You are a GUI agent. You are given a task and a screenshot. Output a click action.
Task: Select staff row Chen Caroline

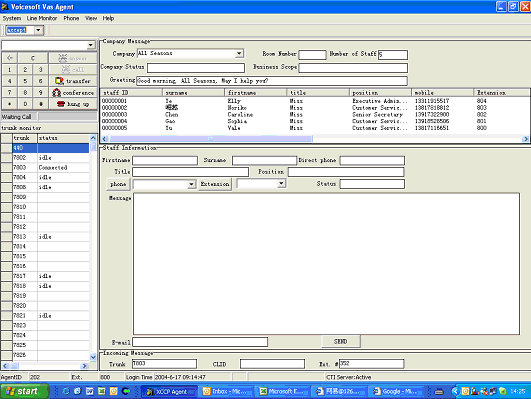tap(315, 114)
